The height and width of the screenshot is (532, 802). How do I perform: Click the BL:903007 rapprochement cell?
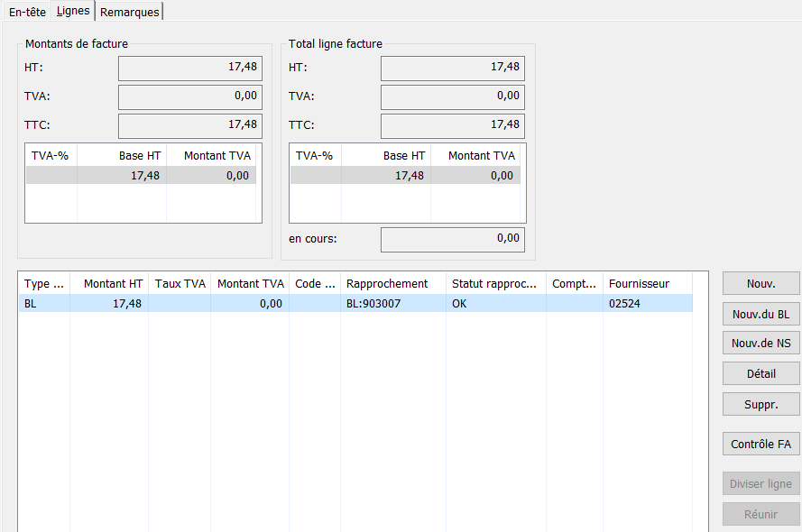tap(393, 304)
